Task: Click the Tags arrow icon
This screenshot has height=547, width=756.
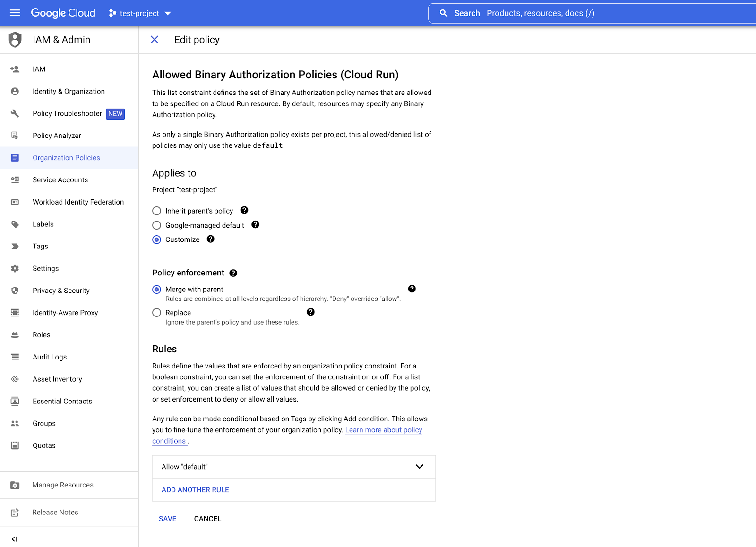Action: click(15, 246)
